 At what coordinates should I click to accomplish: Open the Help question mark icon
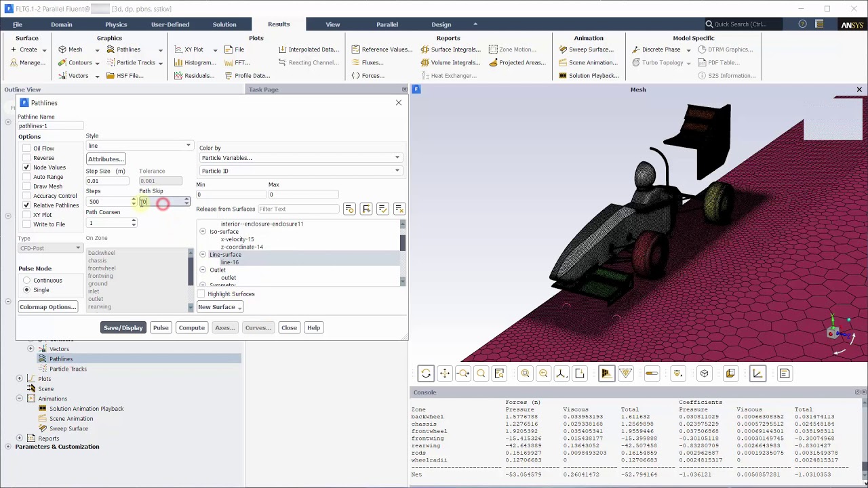[x=803, y=24]
